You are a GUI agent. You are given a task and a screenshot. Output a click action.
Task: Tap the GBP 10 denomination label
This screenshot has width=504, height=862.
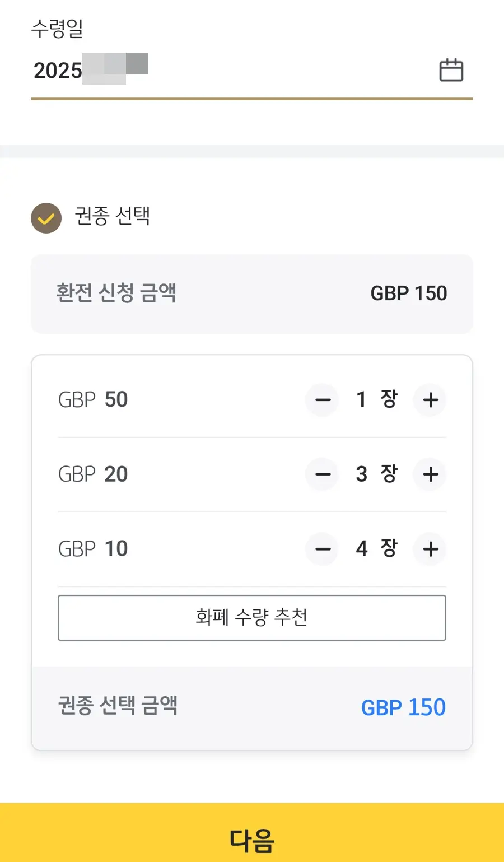93,548
